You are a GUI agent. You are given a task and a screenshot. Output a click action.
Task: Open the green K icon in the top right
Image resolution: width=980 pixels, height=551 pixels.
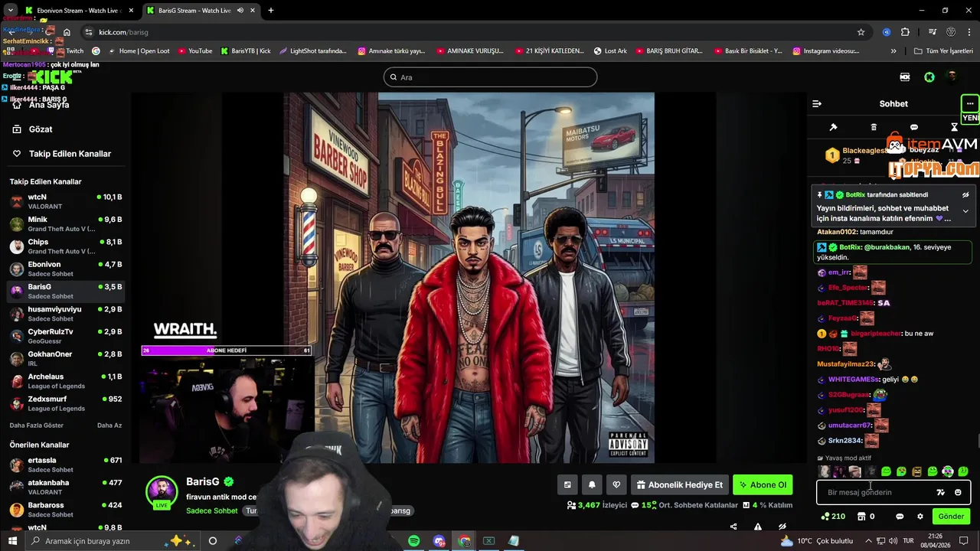pyautogui.click(x=929, y=77)
